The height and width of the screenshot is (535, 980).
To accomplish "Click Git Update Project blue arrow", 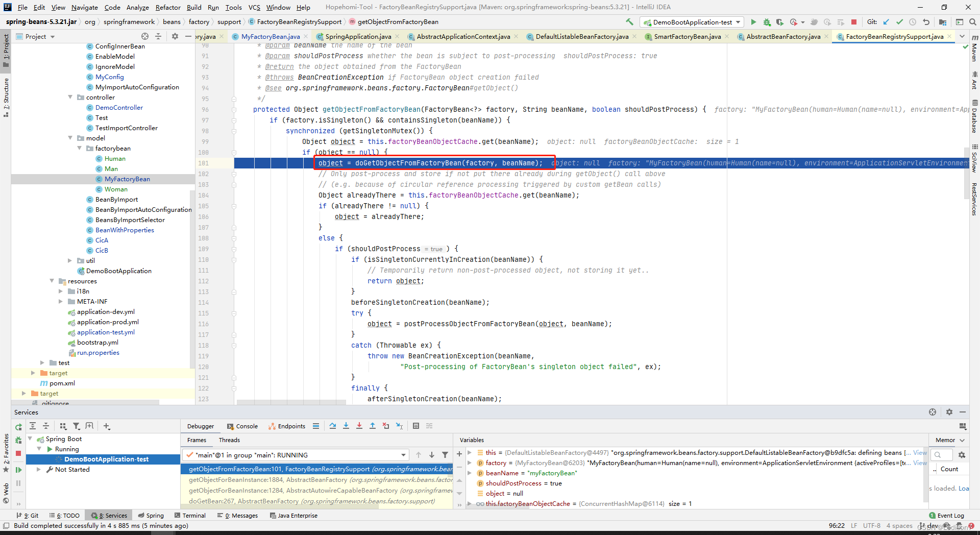I will [886, 22].
